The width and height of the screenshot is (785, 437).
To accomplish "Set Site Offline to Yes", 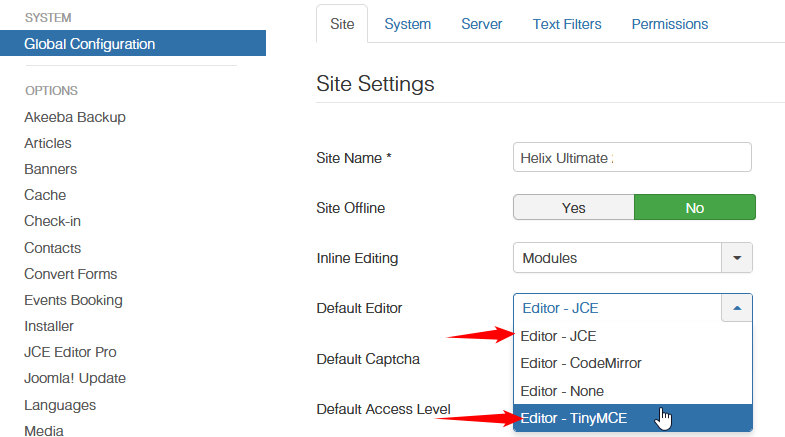I will (x=574, y=208).
